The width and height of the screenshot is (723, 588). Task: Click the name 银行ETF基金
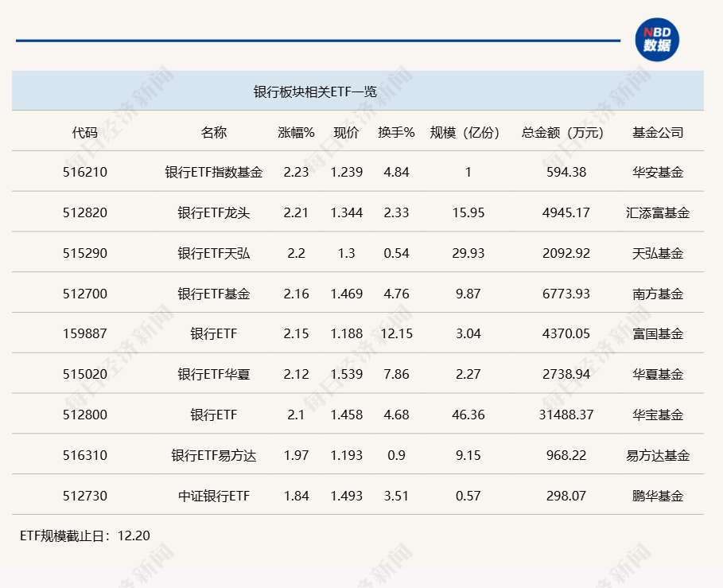click(x=214, y=294)
